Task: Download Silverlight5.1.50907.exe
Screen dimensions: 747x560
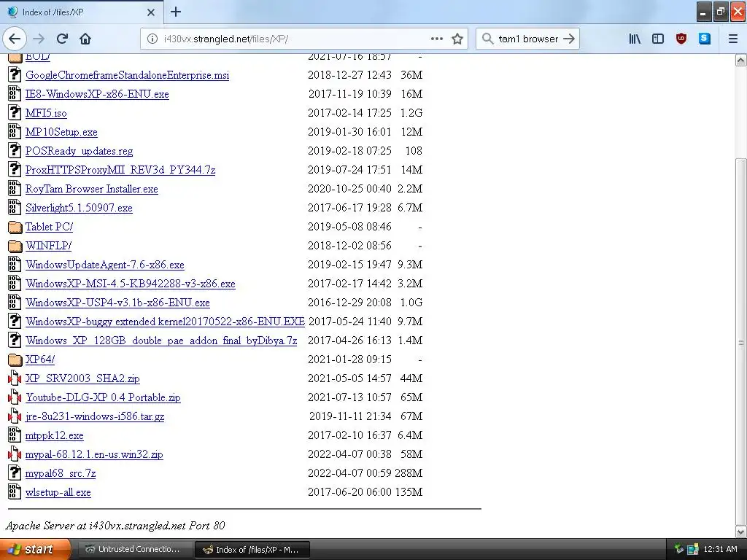Action: (79, 208)
